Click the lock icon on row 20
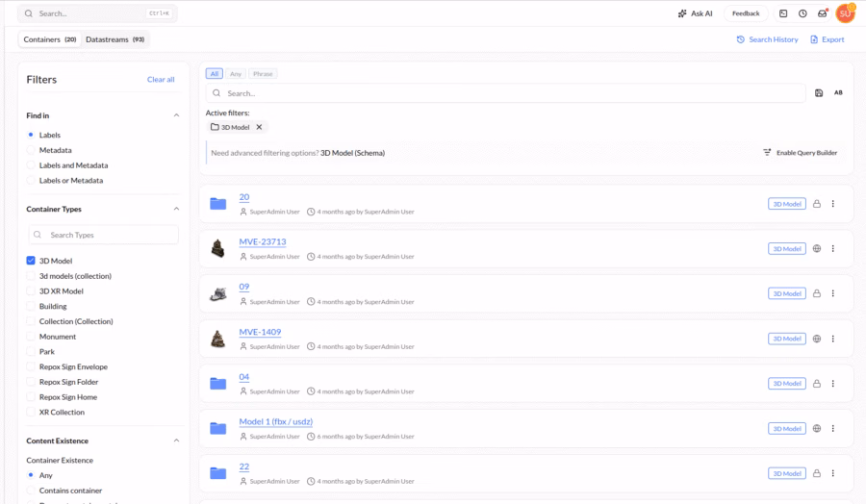 pos(816,204)
